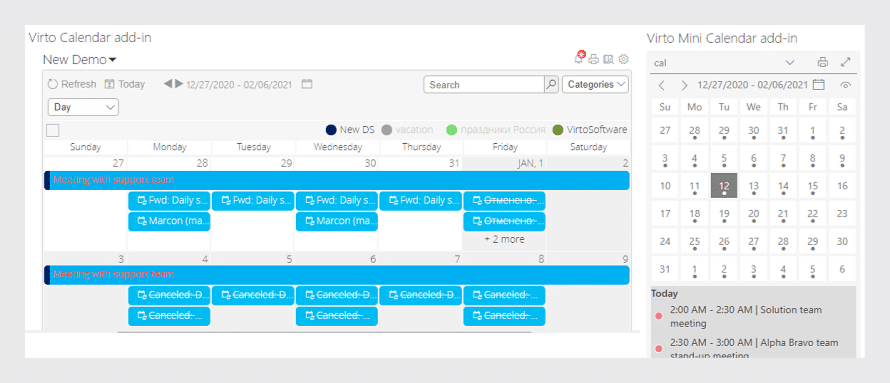890x383 pixels.
Task: Open the cal dropdown in Mini Calendar
Action: [x=724, y=62]
